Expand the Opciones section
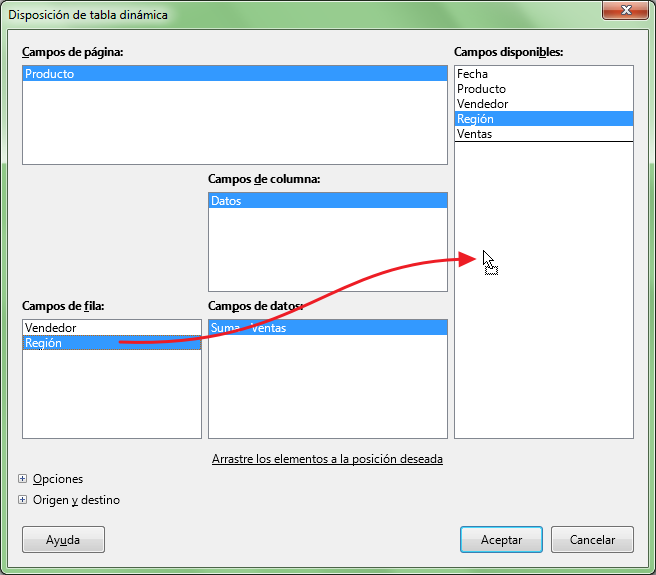The height and width of the screenshot is (575, 656). (23, 479)
